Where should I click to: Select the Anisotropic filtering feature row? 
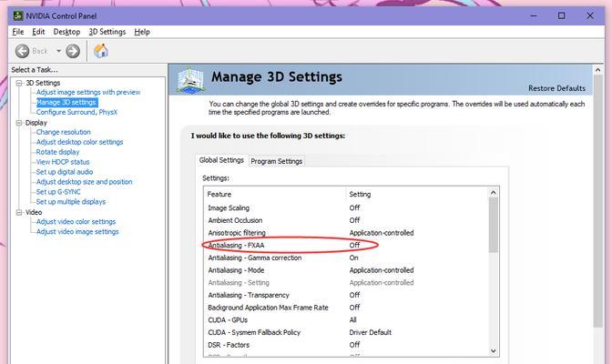click(346, 233)
